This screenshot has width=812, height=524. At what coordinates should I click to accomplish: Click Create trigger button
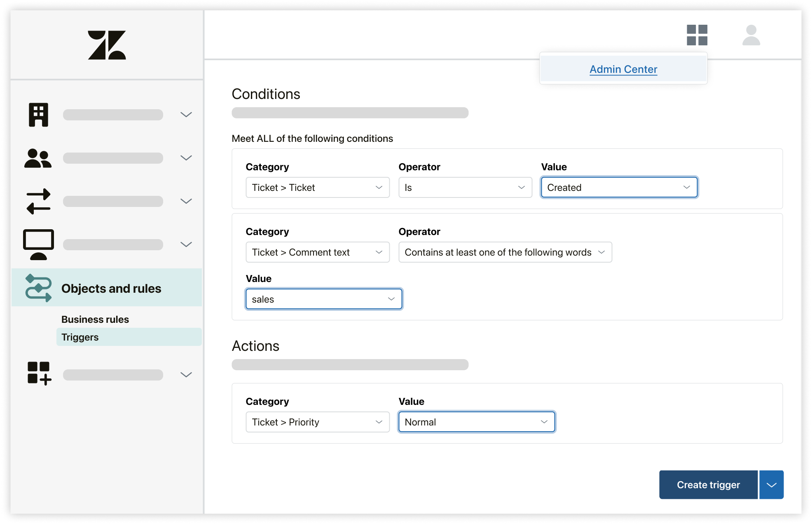[x=709, y=485]
